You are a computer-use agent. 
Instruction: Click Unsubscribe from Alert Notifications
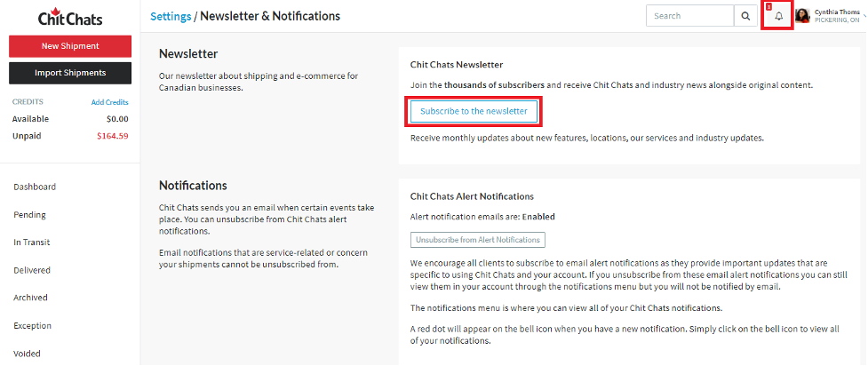478,241
